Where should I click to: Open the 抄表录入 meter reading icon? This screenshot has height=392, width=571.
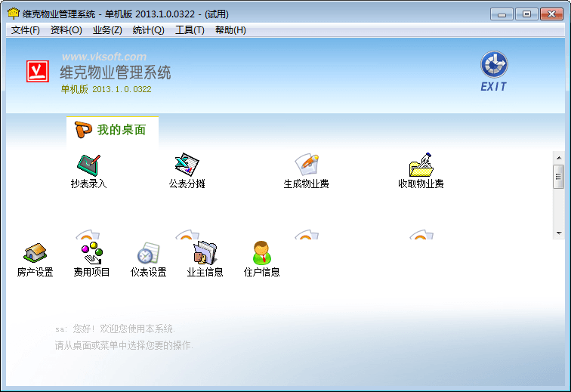click(88, 165)
